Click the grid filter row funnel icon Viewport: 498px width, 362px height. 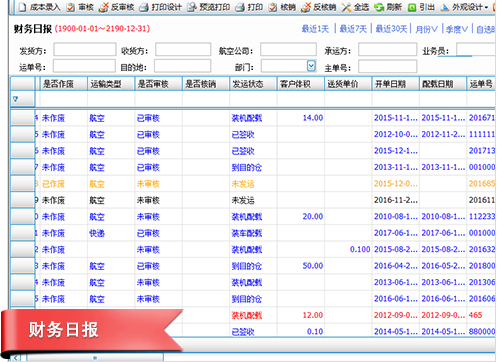(15, 99)
